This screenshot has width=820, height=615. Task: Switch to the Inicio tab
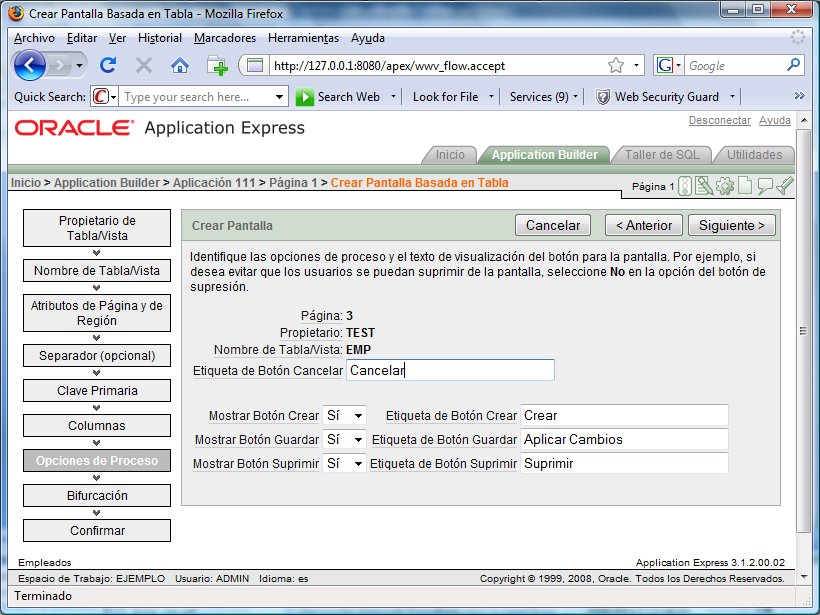(x=450, y=155)
